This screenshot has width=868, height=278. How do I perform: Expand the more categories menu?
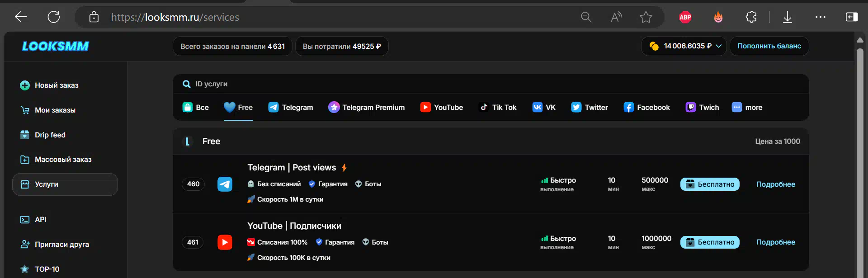tap(747, 107)
